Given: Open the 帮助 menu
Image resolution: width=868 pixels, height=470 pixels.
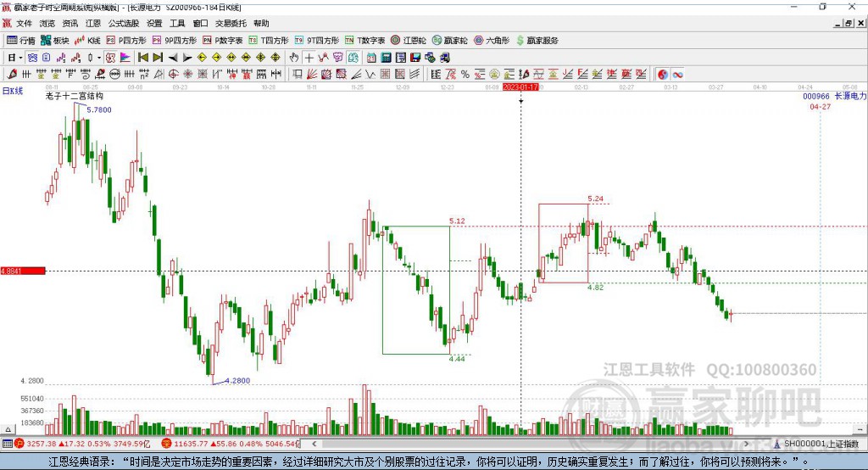Looking at the screenshot, I should [261, 23].
